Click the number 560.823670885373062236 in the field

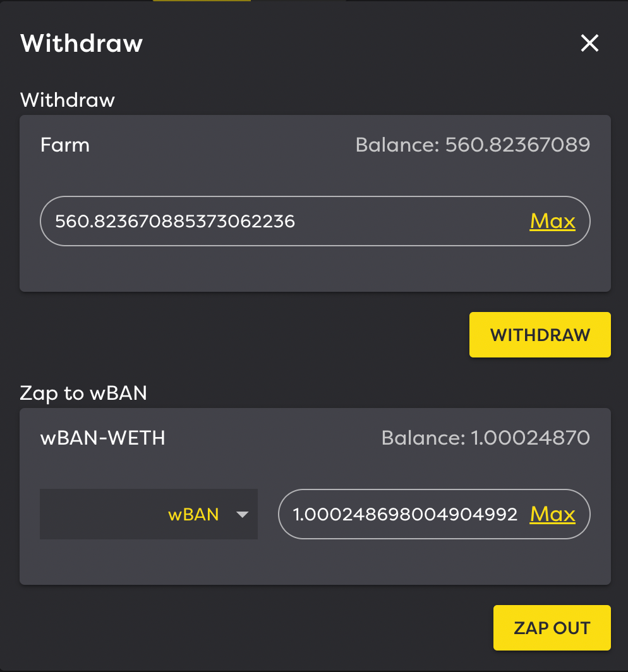pyautogui.click(x=175, y=222)
